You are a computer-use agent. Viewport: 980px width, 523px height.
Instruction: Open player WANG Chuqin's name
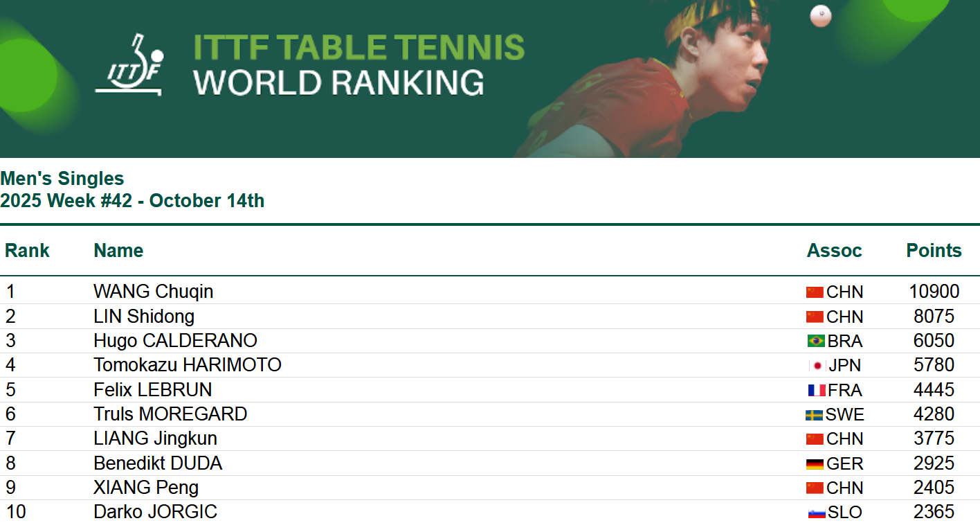[x=153, y=292]
